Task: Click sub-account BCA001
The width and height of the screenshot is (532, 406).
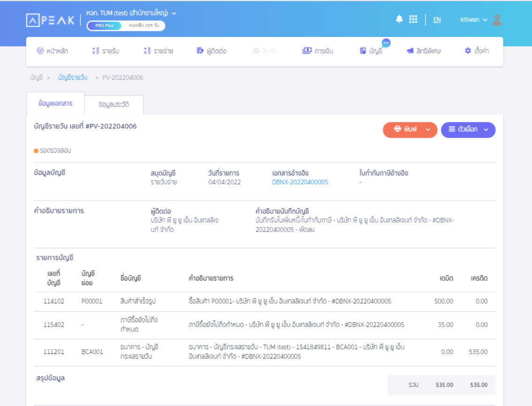Action: 92,352
